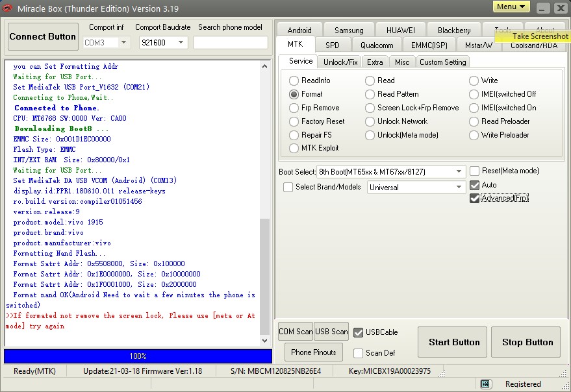Click the 'product.model:vivo 1915' log line

pos(58,222)
